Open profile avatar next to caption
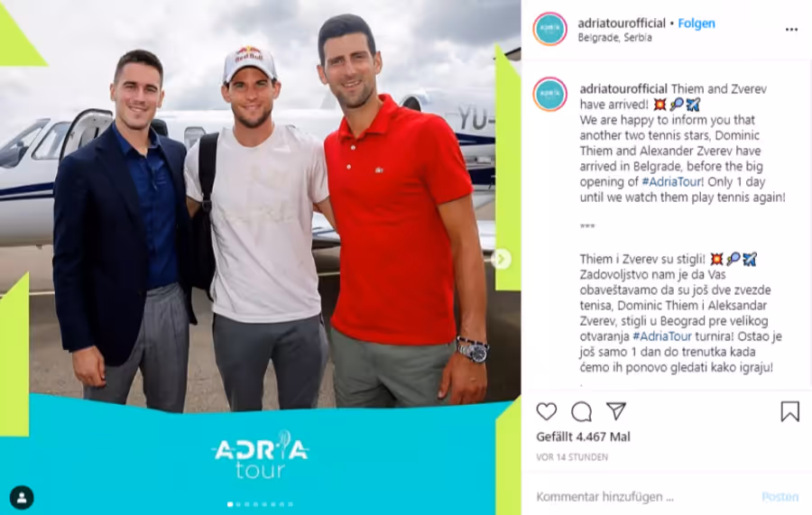Screen dimensions: 812x515 click(x=550, y=95)
